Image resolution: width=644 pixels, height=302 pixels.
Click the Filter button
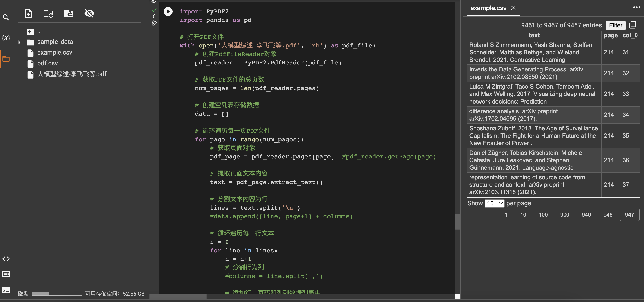tap(615, 25)
